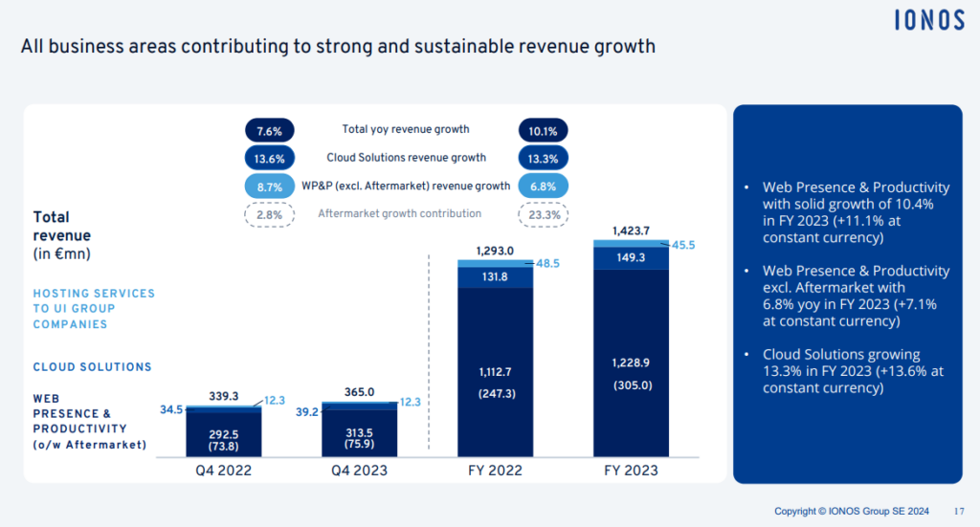Select the slide title about sustainable revenue growth
The height and width of the screenshot is (527, 980).
click(x=338, y=47)
